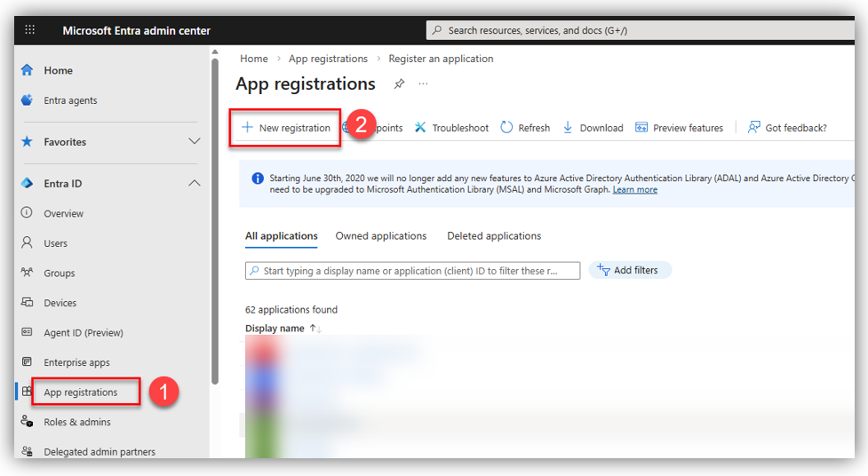Image resolution: width=868 pixels, height=476 pixels.
Task: Click the Add filters button
Action: click(630, 270)
